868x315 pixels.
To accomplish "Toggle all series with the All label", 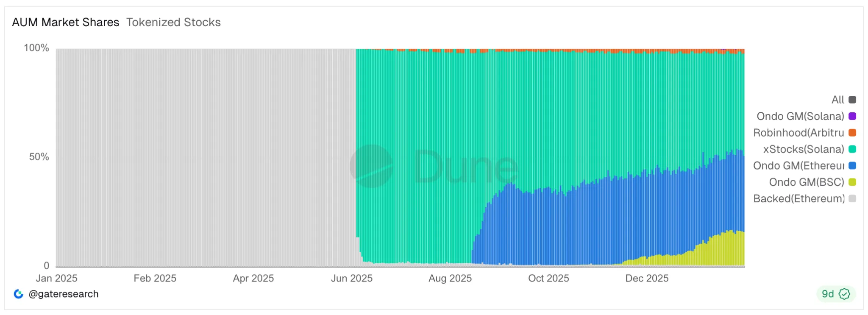I will 837,100.
